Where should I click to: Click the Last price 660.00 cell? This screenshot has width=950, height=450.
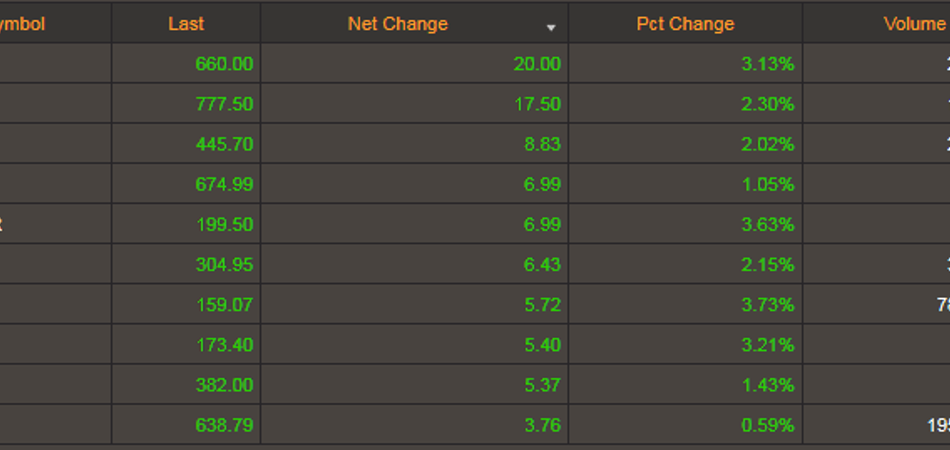224,64
